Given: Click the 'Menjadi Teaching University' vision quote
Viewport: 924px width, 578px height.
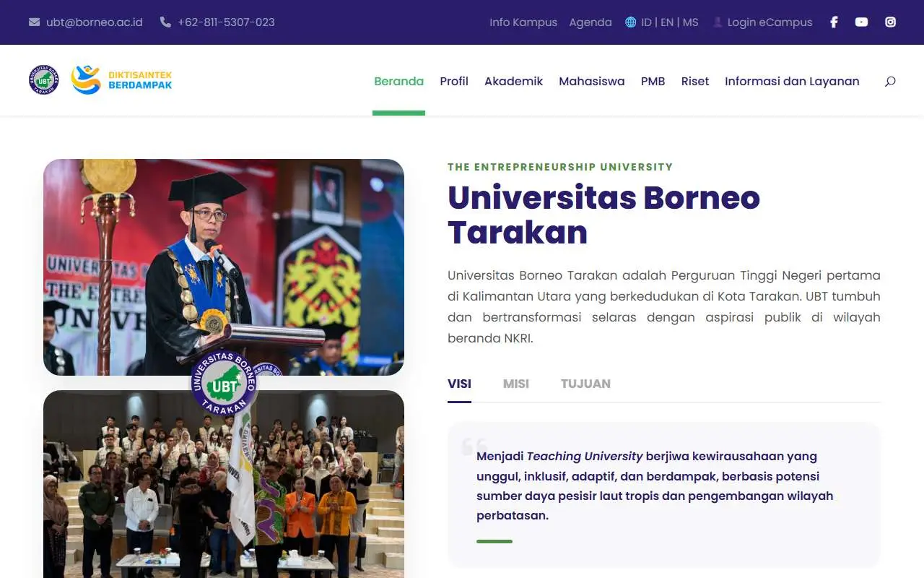Looking at the screenshot, I should (655, 486).
